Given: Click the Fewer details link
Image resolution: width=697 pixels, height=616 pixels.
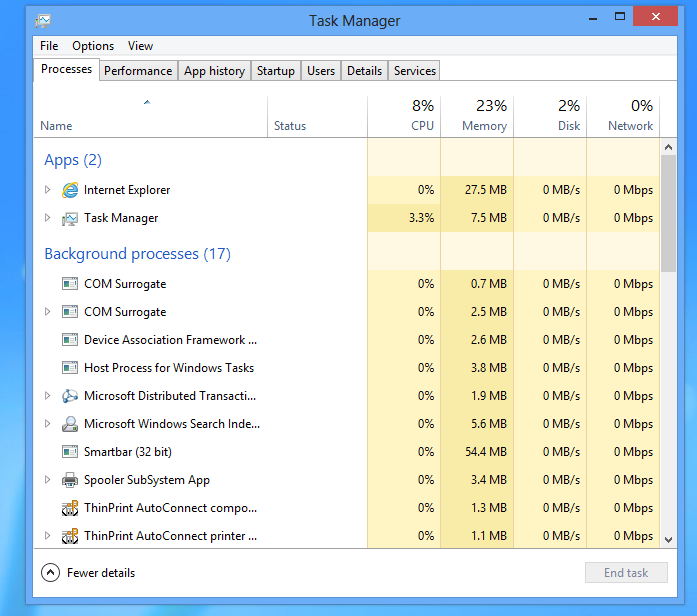Looking at the screenshot, I should tap(101, 573).
